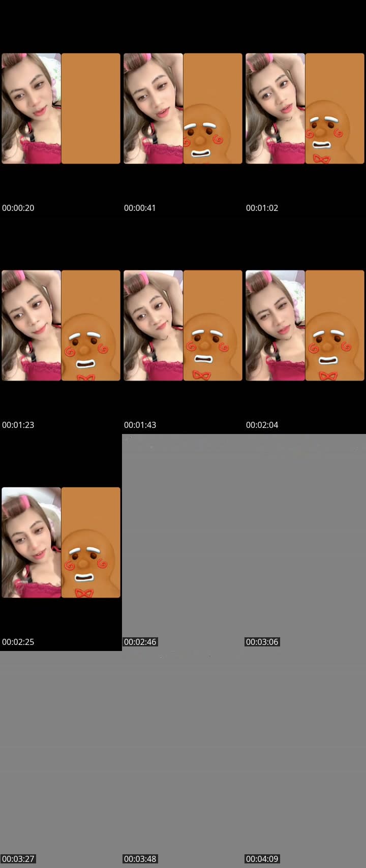Open the thumbnail at 00:01:43
This screenshot has height=868, width=366.
183,325
